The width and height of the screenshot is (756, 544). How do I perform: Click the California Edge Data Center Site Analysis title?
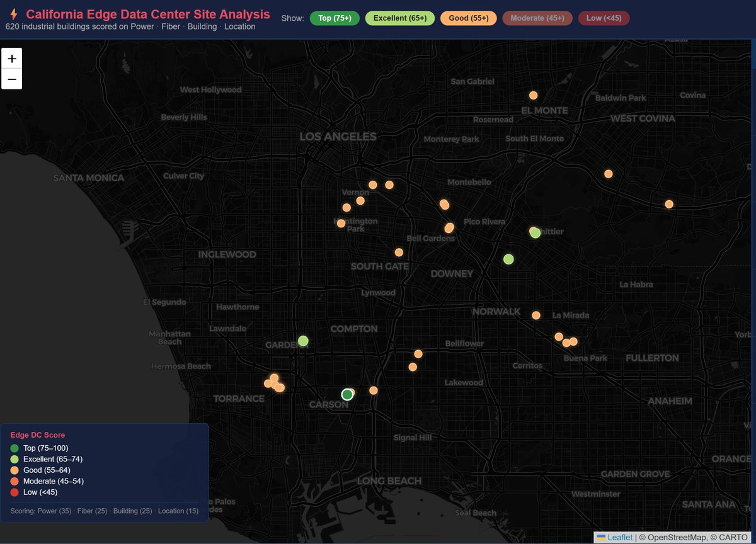point(148,14)
